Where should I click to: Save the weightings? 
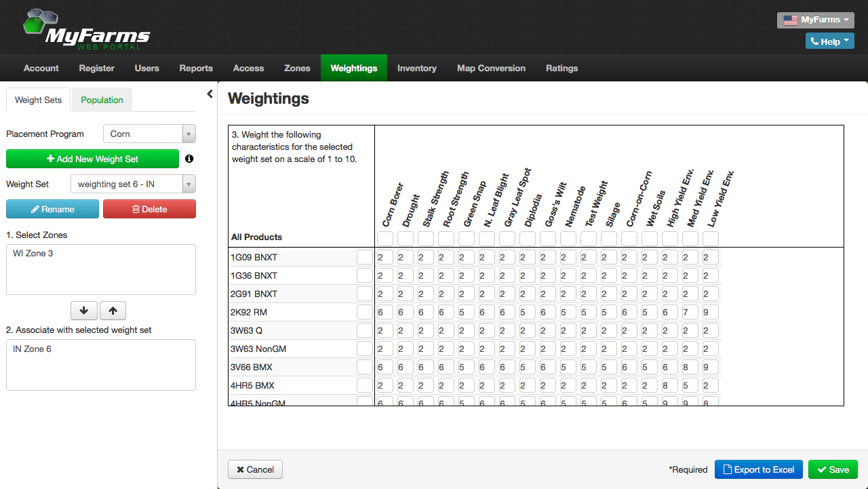click(833, 469)
